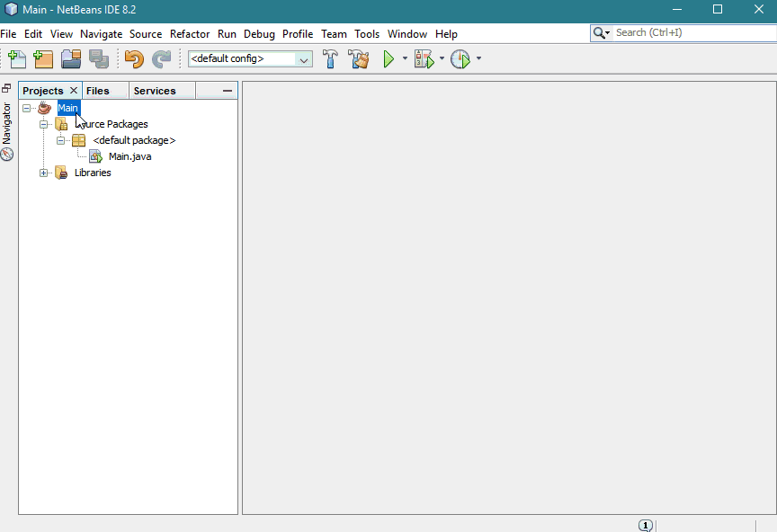This screenshot has width=777, height=532.
Task: Build the project with the hammer icon
Action: (x=330, y=59)
